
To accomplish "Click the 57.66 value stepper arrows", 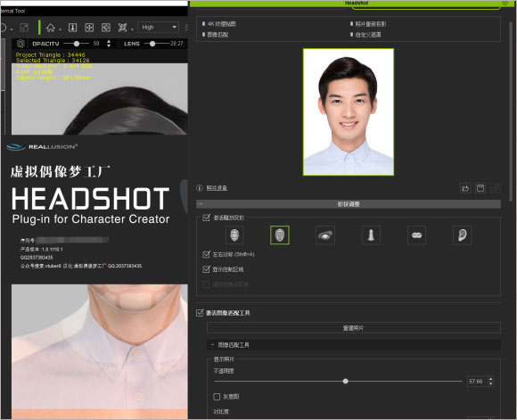I will click(x=490, y=382).
